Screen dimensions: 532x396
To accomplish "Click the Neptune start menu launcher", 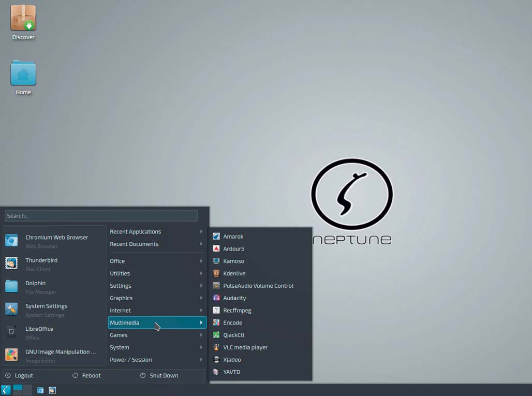I will click(6, 390).
